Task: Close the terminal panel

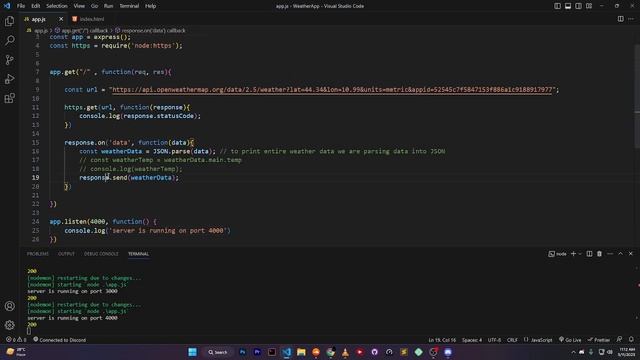Action: pos(631,254)
